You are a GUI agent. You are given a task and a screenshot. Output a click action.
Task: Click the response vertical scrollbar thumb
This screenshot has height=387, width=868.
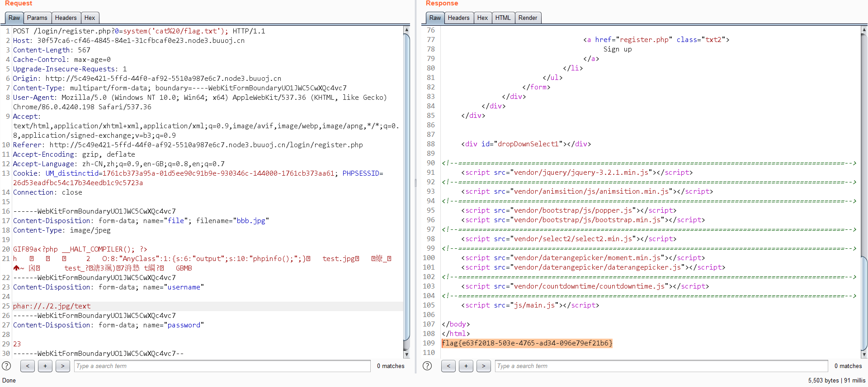coord(864,303)
